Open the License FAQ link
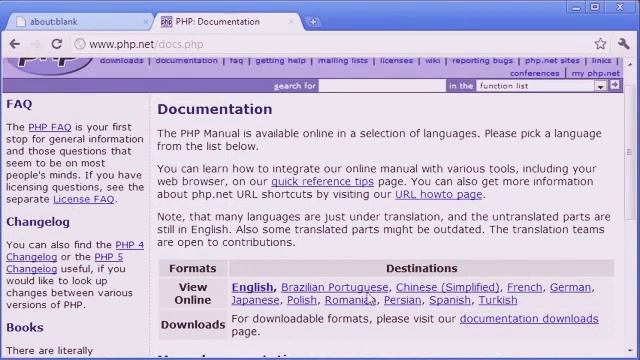This screenshot has width=640, height=360. point(84,199)
